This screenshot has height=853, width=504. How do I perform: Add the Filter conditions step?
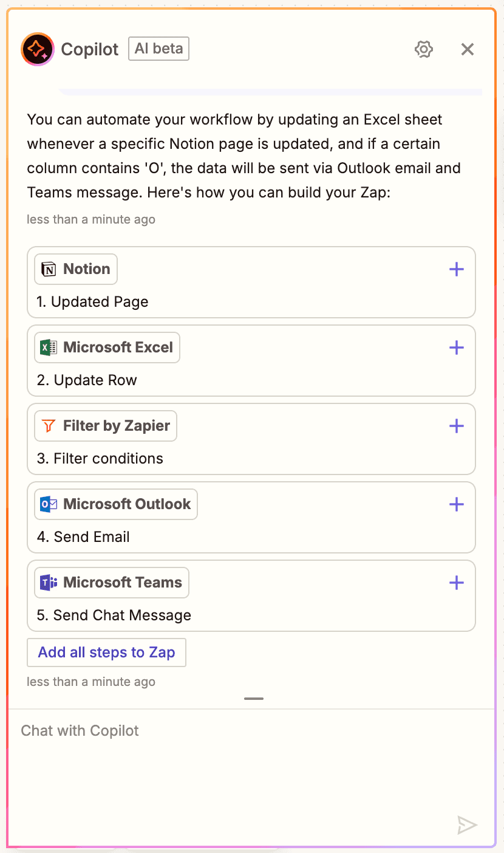point(457,426)
